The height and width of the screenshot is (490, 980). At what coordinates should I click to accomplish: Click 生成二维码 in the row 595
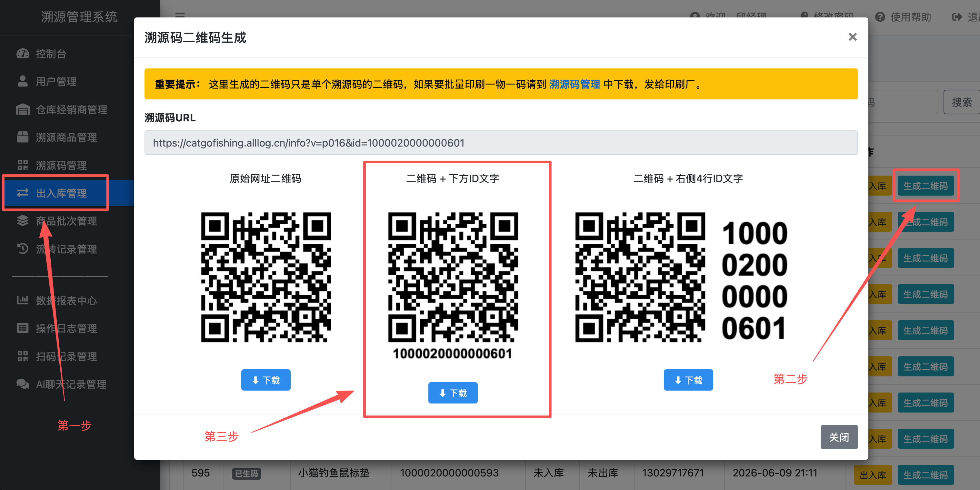(x=925, y=475)
